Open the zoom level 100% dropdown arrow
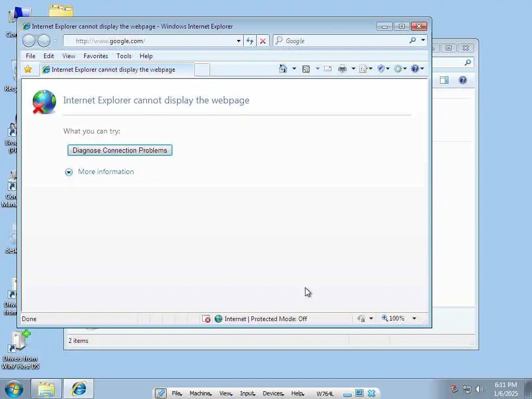 (414, 318)
